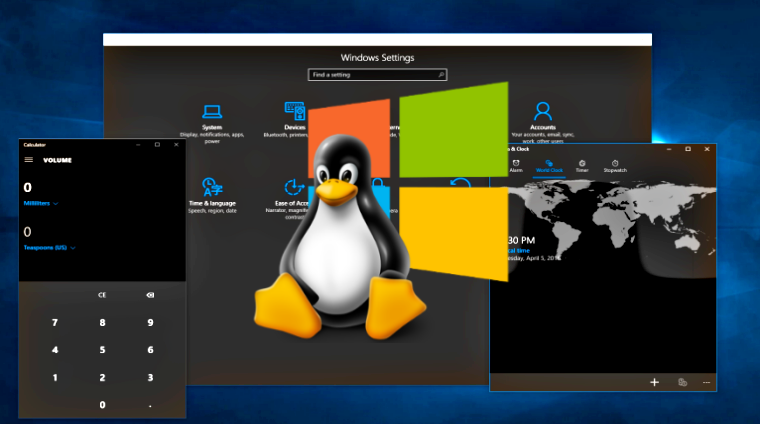Image resolution: width=760 pixels, height=424 pixels.
Task: Click the backspace key in Calculator
Action: tap(150, 295)
